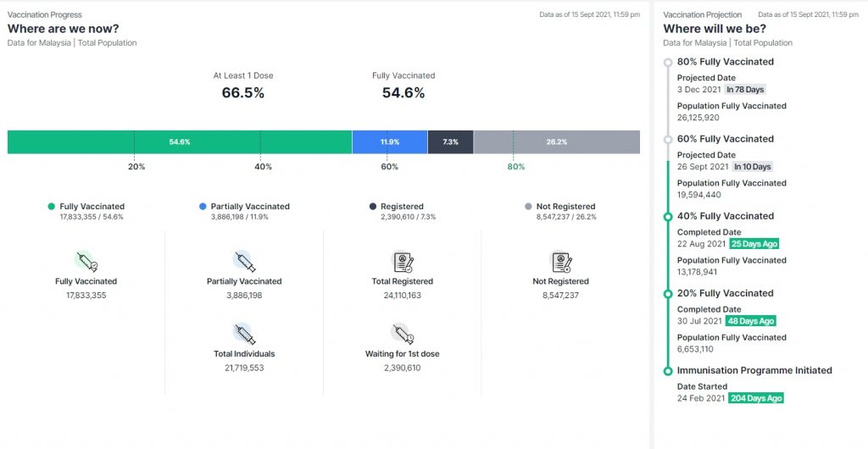Viewport: 868px width, 449px height.
Task: Click the Waiting for 1st dose icon
Action: 402,334
